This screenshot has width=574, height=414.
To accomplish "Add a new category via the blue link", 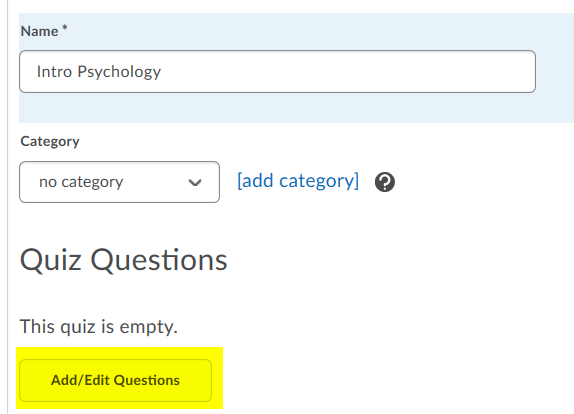I will coord(298,181).
